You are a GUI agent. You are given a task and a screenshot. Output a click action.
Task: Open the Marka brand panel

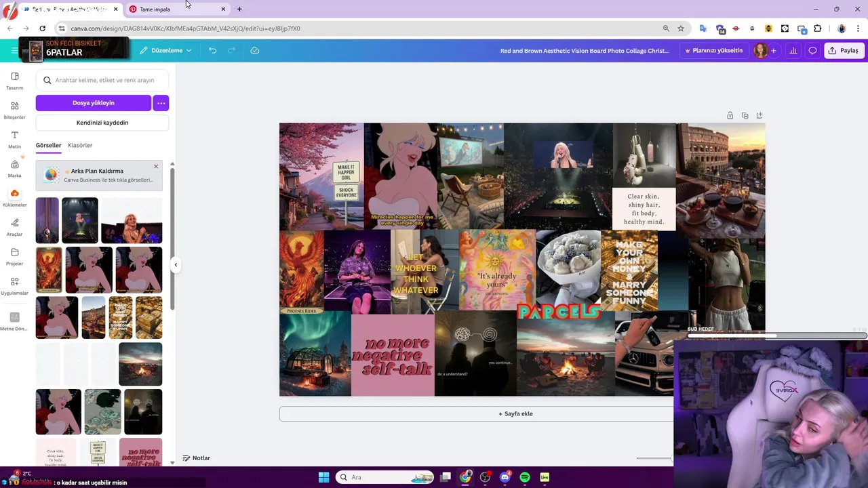[14, 169]
